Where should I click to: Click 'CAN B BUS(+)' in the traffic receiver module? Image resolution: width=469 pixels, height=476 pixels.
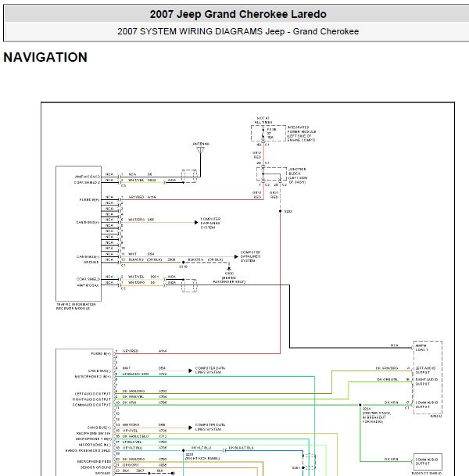[x=88, y=222]
